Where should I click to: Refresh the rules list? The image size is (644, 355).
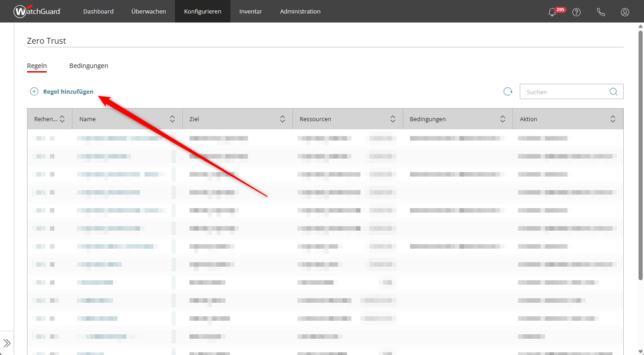pos(508,91)
